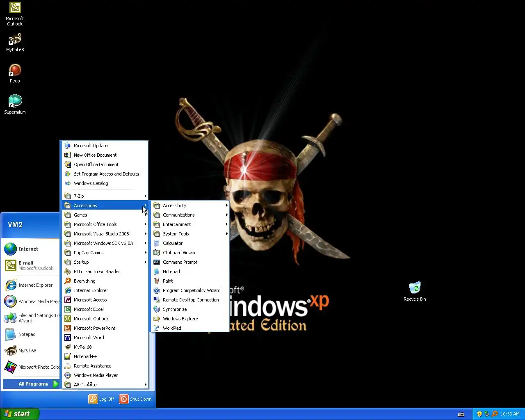This screenshot has height=420, width=525.
Task: Expand Microsoft Visual Studio 2008 submenu
Action: point(105,234)
